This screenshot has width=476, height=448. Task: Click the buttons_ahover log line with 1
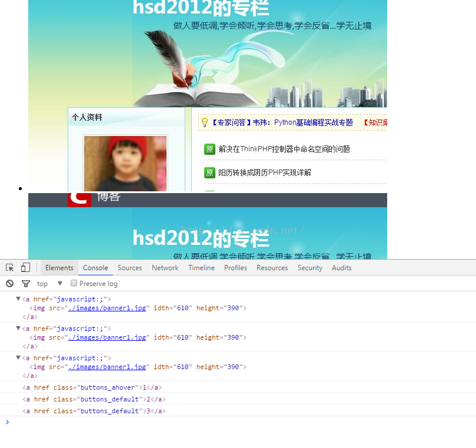pyautogui.click(x=92, y=387)
